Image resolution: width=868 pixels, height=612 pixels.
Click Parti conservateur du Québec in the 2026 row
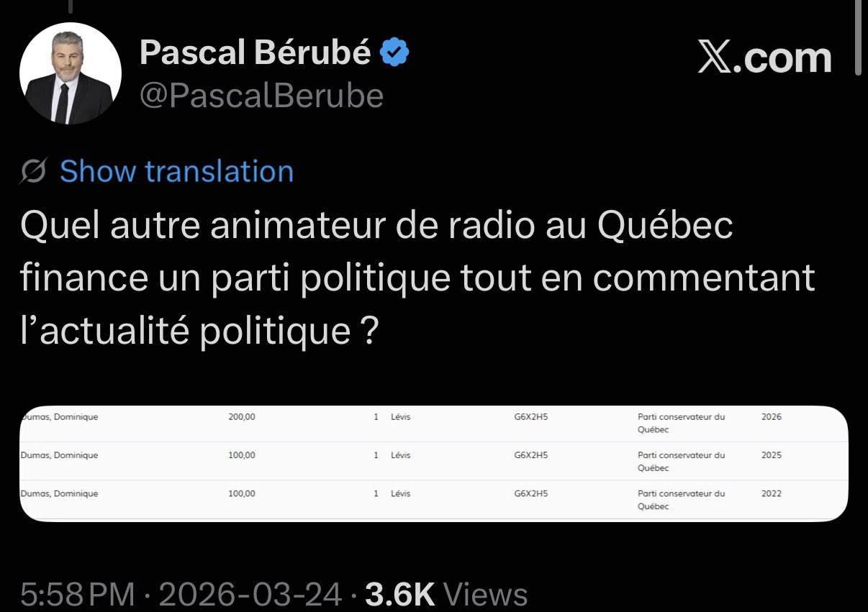[x=680, y=423]
